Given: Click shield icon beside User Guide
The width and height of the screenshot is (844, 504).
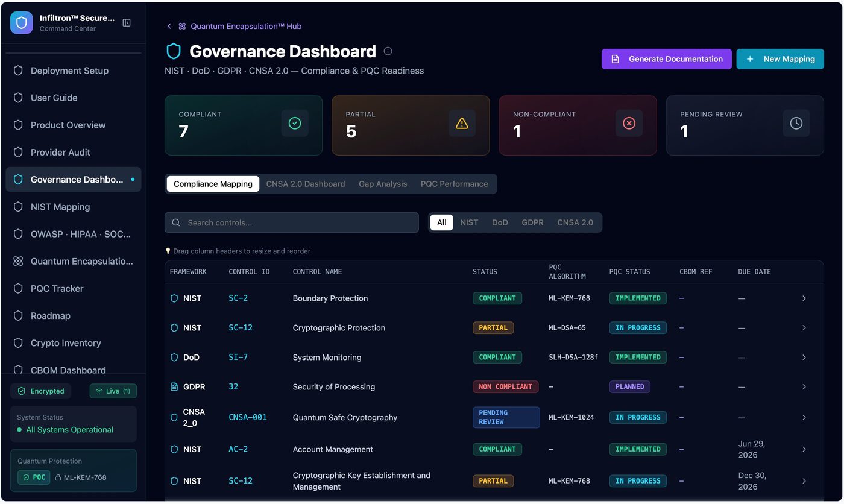Looking at the screenshot, I should (x=18, y=98).
